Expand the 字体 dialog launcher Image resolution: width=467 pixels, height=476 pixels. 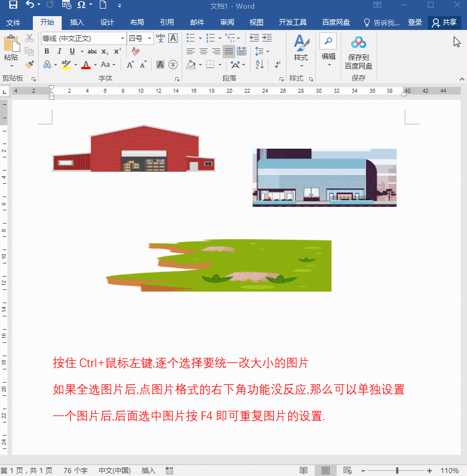coord(177,79)
